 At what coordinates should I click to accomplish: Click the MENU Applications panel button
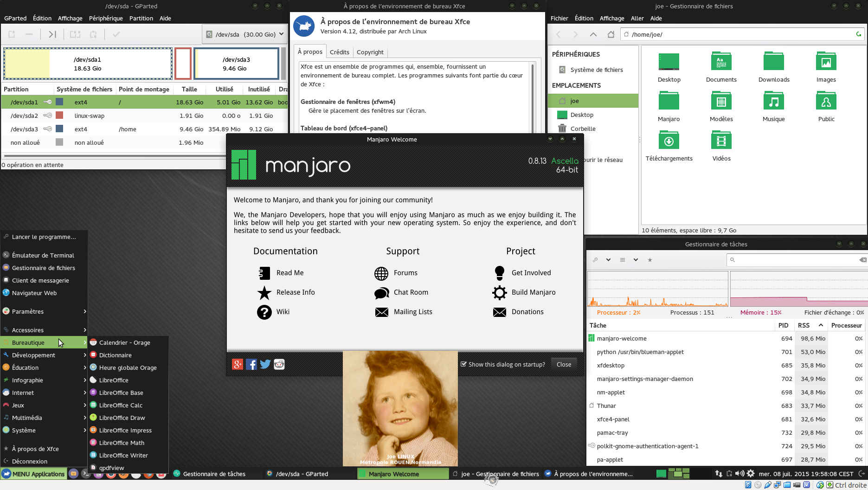33,474
